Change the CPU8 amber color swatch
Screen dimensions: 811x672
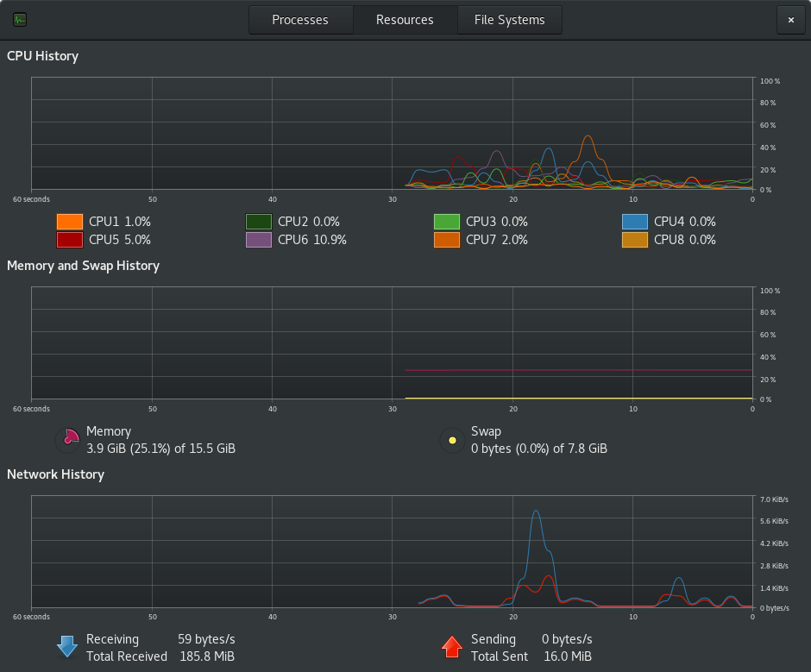pos(635,240)
